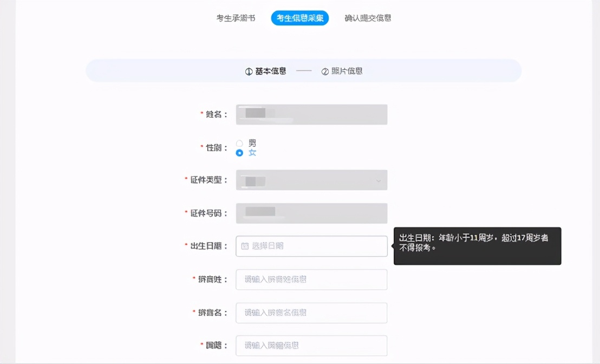The height and width of the screenshot is (364, 600).
Task: Click the 证件号码 input field
Action: [311, 213]
